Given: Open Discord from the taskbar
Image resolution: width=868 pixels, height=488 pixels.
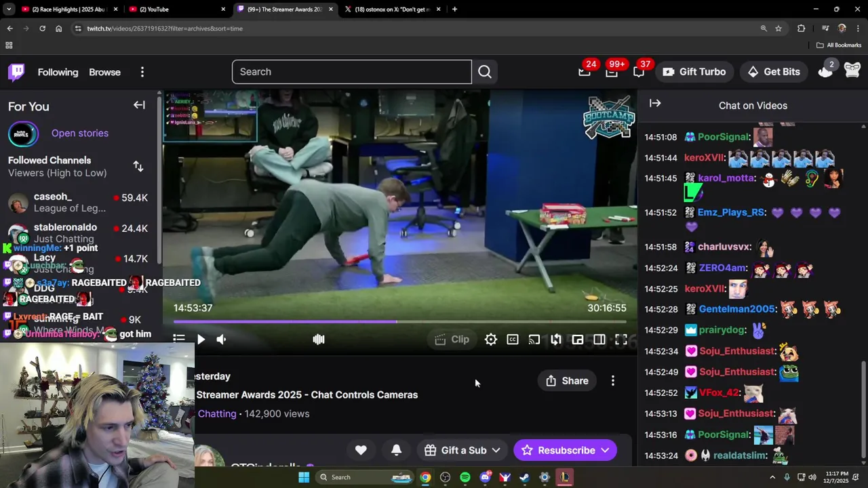Looking at the screenshot, I should (x=485, y=477).
